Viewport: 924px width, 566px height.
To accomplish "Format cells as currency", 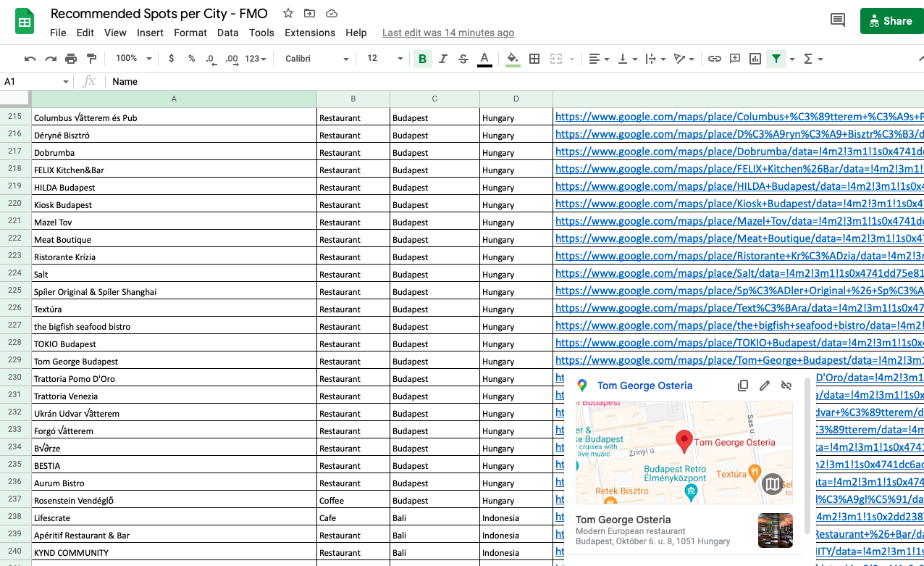I will click(x=171, y=59).
